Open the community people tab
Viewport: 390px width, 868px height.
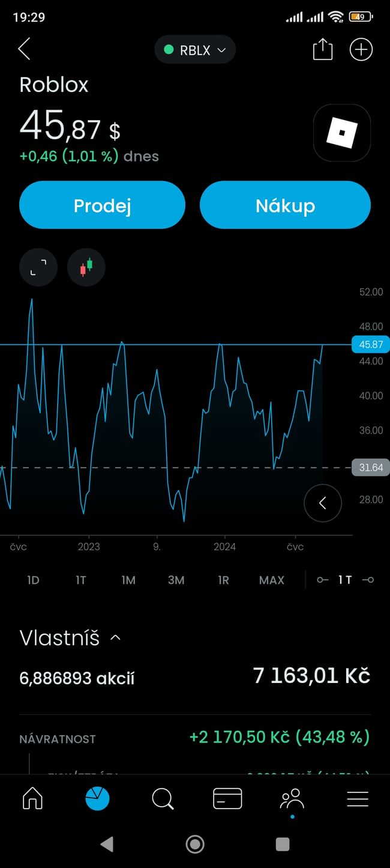[x=292, y=800]
